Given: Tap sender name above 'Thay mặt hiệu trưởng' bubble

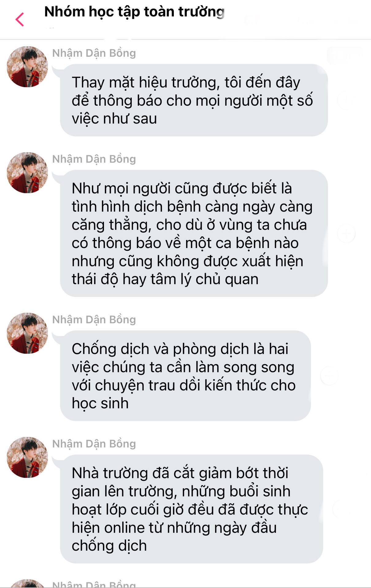Looking at the screenshot, I should click(x=94, y=53).
